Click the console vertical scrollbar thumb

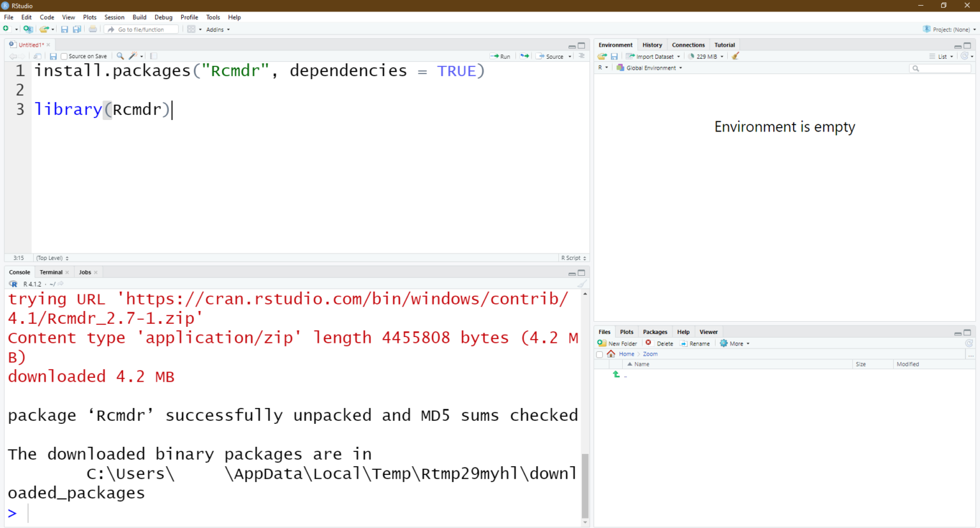click(585, 485)
